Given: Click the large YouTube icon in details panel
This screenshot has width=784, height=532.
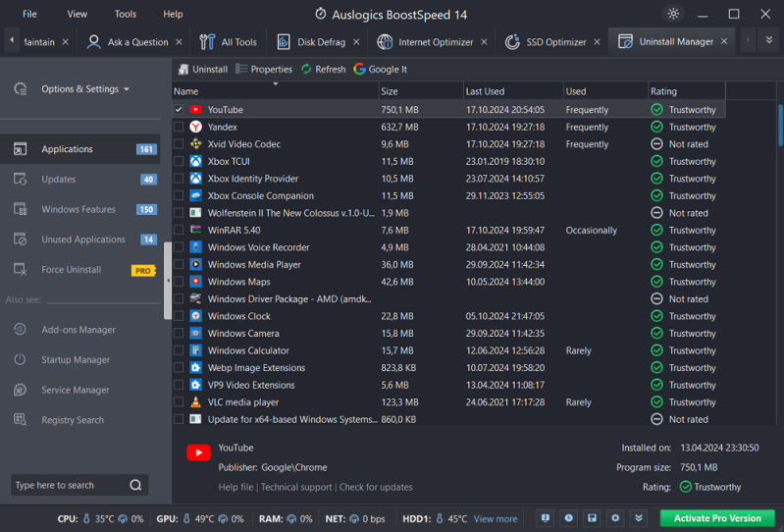Looking at the screenshot, I should [x=198, y=453].
